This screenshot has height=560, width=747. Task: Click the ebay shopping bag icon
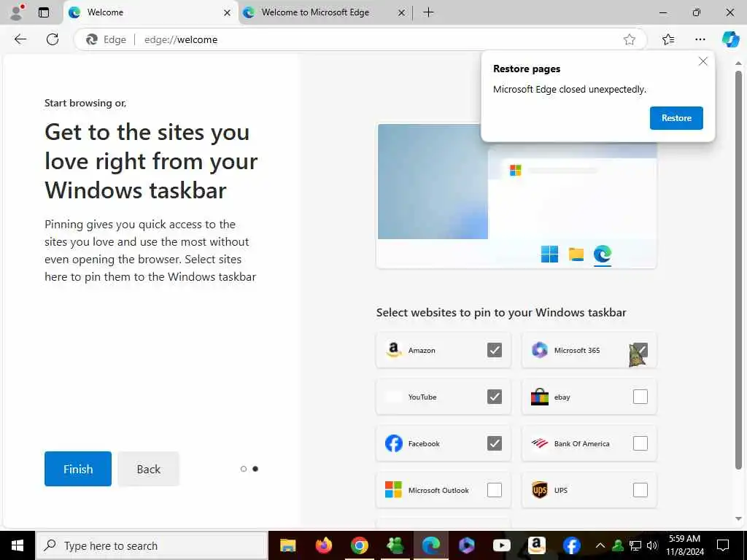coord(539,397)
